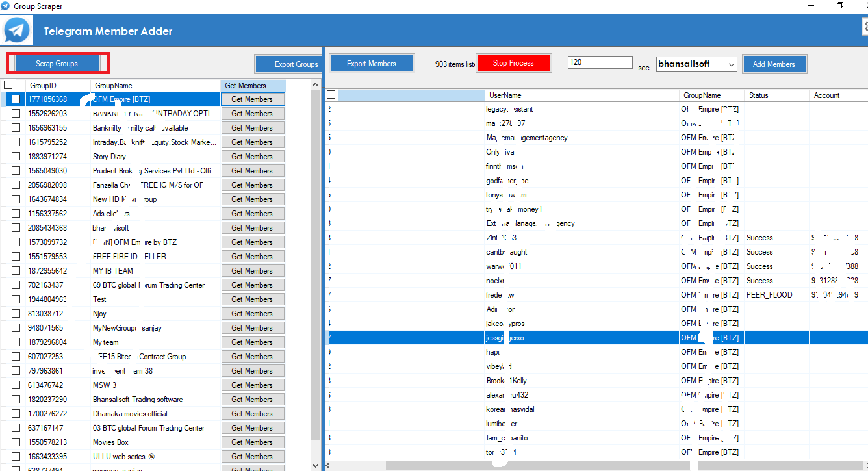
Task: Get members of Bhansalisoft Trading software
Action: pos(253,400)
